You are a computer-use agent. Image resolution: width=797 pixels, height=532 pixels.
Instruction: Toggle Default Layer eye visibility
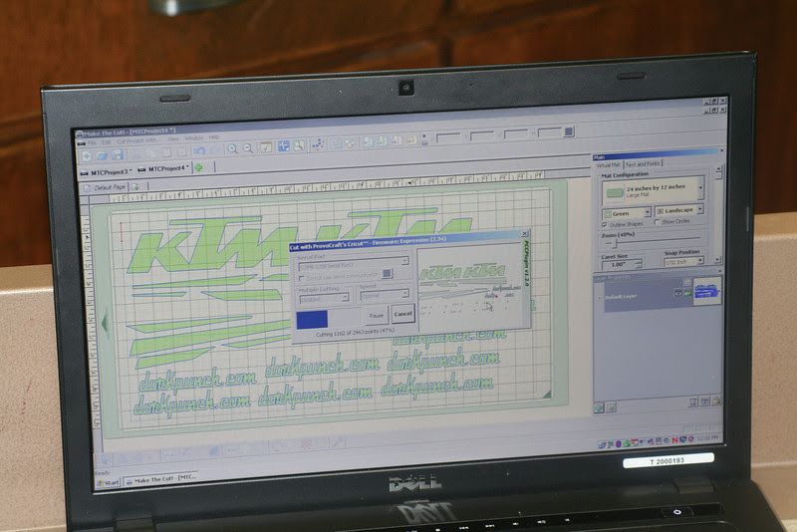click(x=678, y=293)
